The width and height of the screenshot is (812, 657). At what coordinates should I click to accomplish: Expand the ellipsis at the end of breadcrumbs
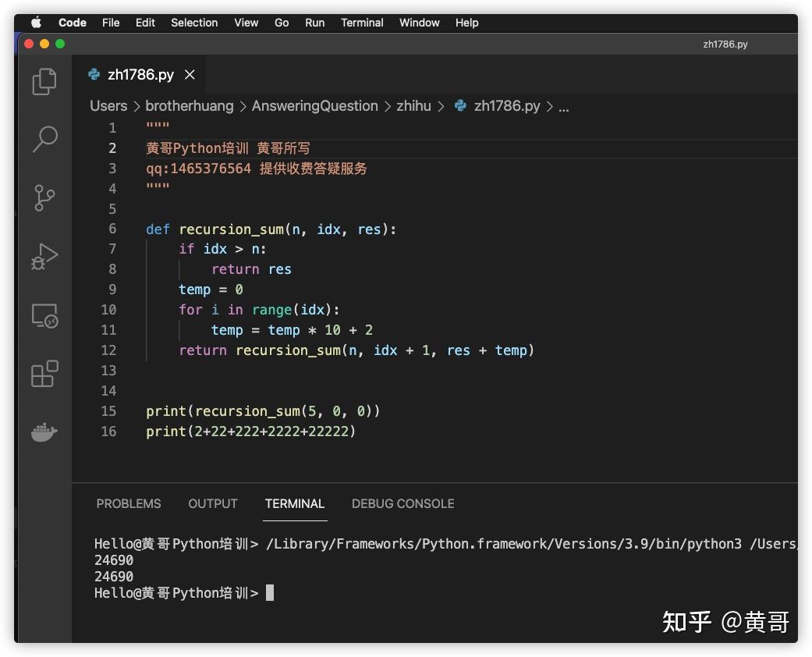(564, 108)
